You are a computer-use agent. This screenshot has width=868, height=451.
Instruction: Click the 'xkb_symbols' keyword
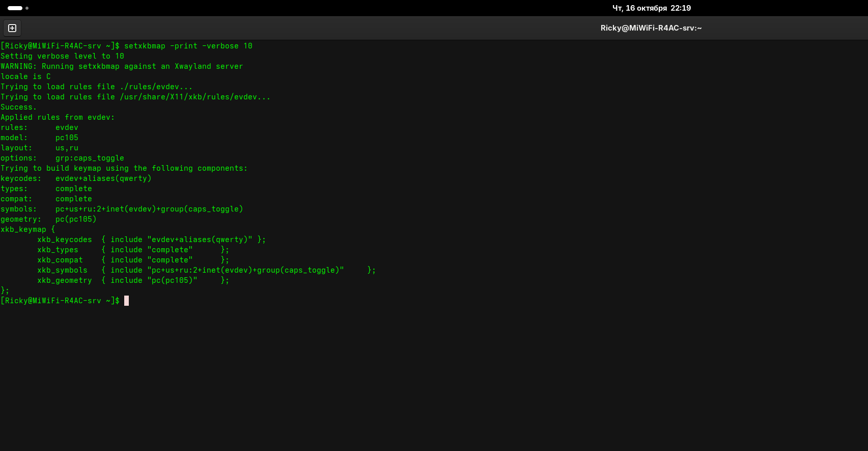[x=62, y=270]
